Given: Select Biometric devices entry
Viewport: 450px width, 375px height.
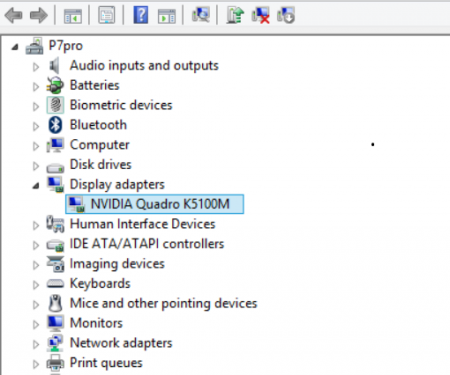Looking at the screenshot, I should (x=121, y=105).
